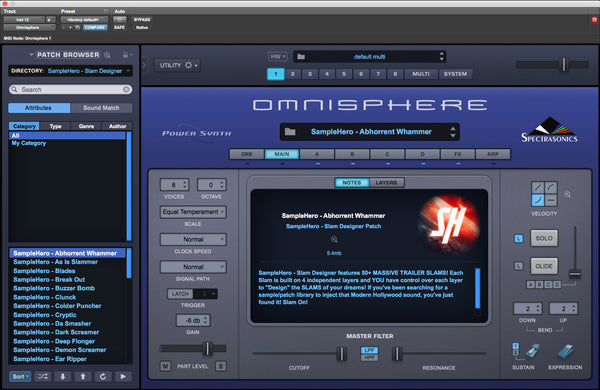Click the play audition icon
The image size is (600, 390).
pos(123,377)
